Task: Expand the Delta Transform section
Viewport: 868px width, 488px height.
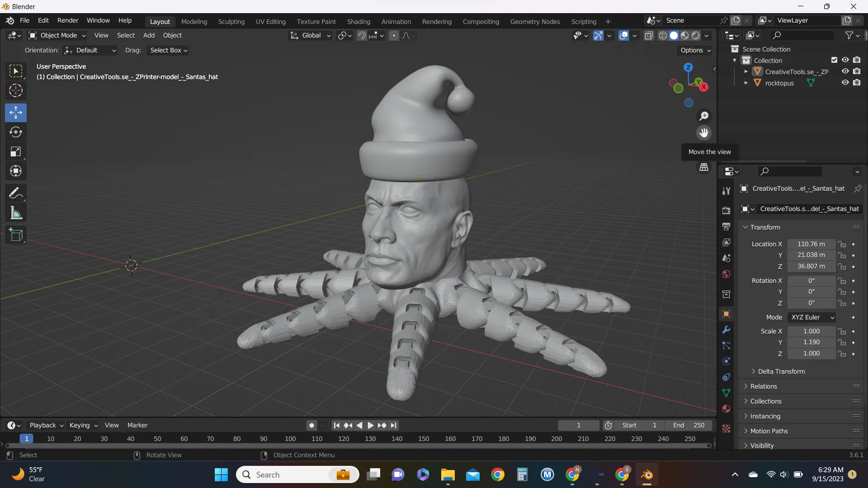Action: (781, 371)
